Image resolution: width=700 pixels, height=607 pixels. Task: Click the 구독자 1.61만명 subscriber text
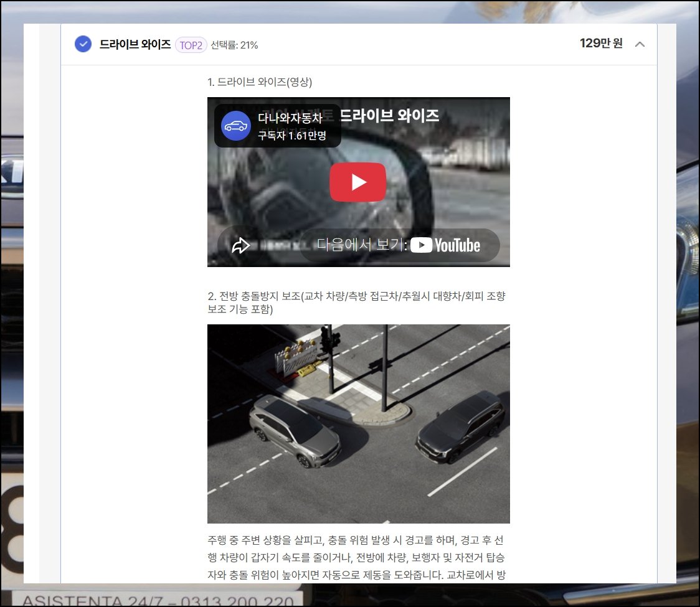click(292, 135)
